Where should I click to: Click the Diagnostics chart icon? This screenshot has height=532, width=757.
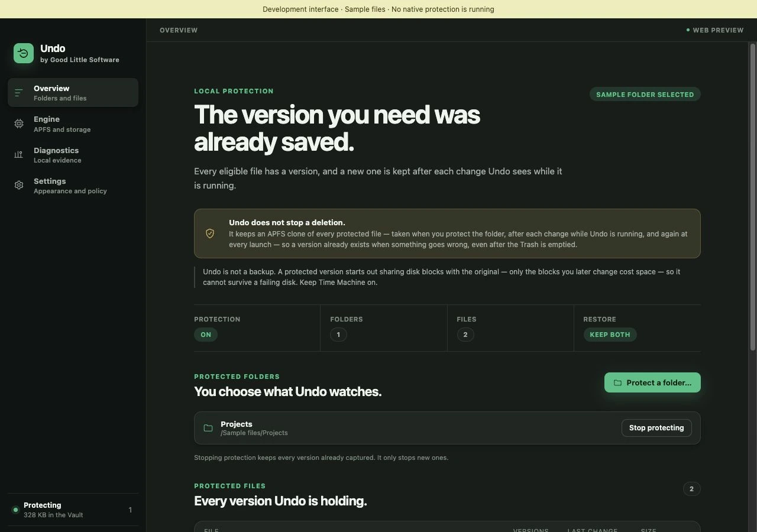[19, 155]
